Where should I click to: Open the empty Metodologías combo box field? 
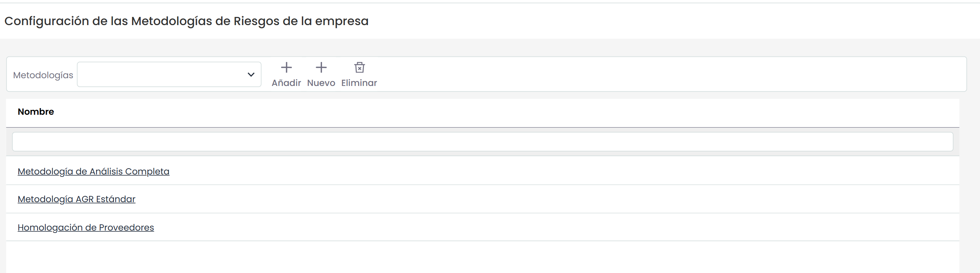169,75
